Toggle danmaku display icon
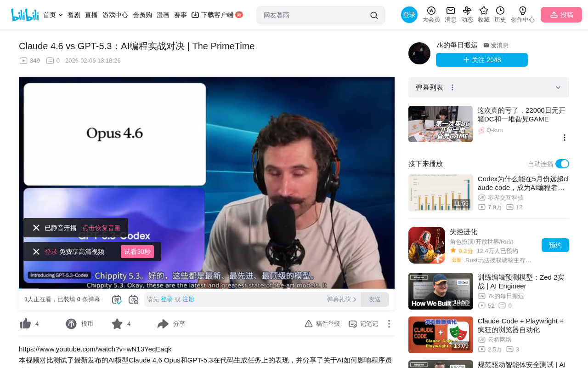Image resolution: width=588 pixels, height=368 pixels. (x=117, y=299)
